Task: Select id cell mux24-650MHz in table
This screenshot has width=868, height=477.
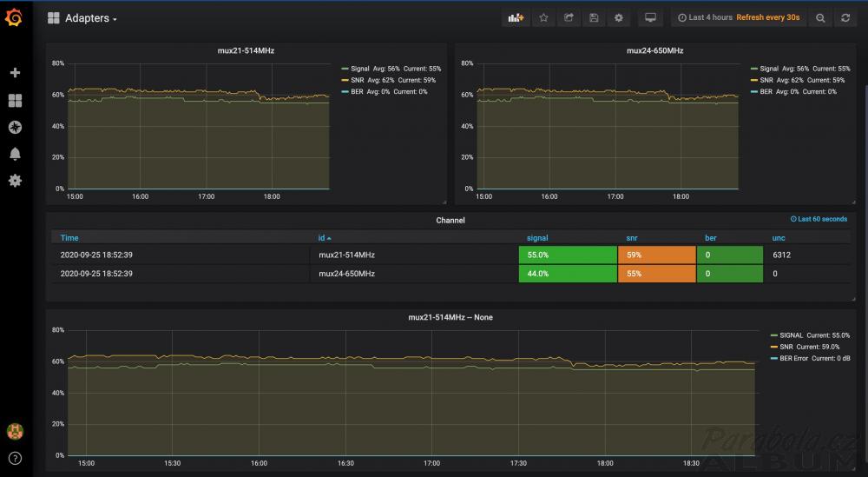Action: point(346,274)
